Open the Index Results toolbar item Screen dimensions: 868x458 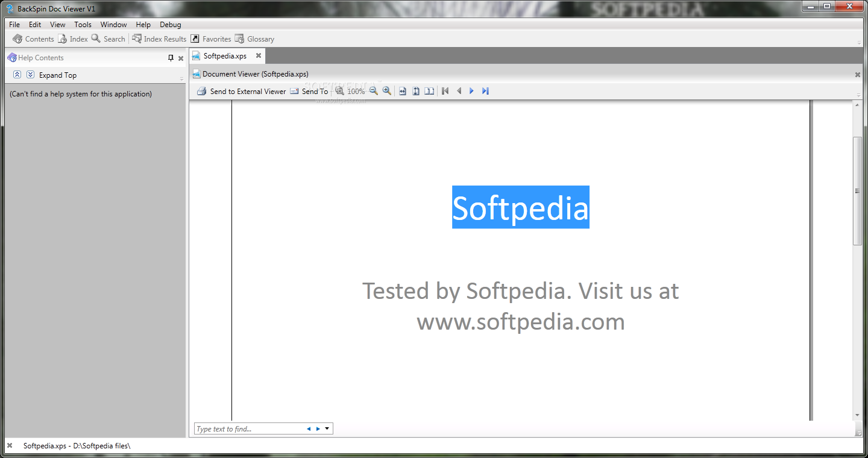pyautogui.click(x=159, y=39)
